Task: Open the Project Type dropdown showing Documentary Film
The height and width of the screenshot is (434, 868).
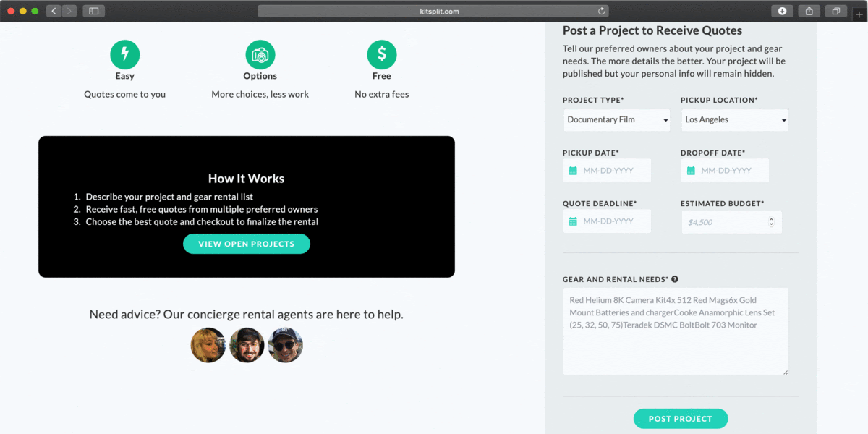Action: (616, 119)
